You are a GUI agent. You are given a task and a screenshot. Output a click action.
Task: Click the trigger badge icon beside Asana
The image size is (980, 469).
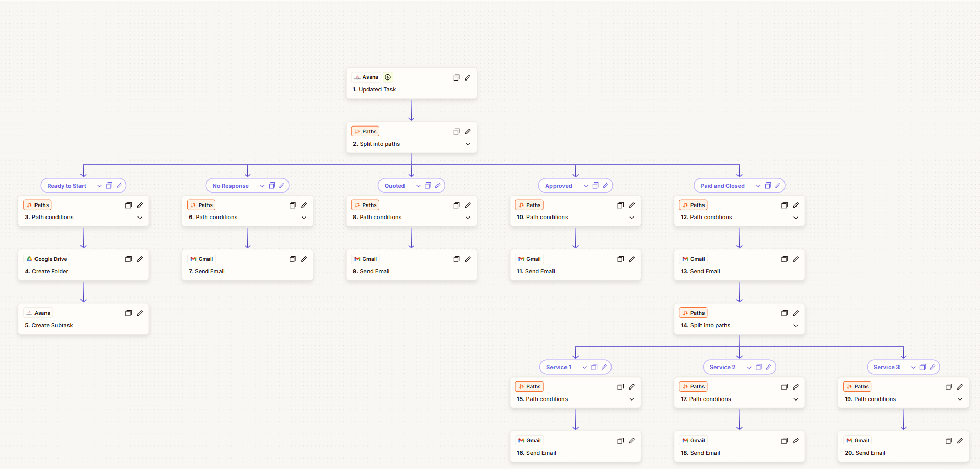click(x=388, y=77)
